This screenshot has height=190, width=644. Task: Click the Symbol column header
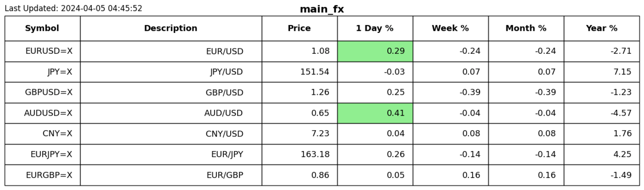pyautogui.click(x=42, y=28)
